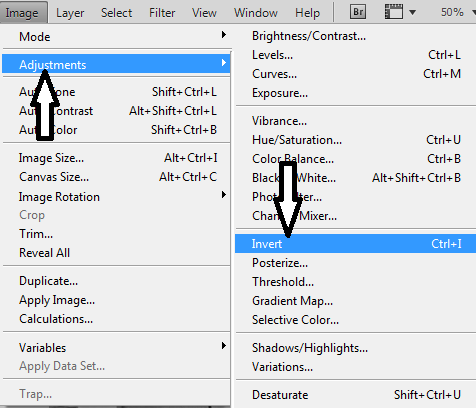476x408 pixels.
Task: Select Trim... menu entry
Action: click(116, 234)
